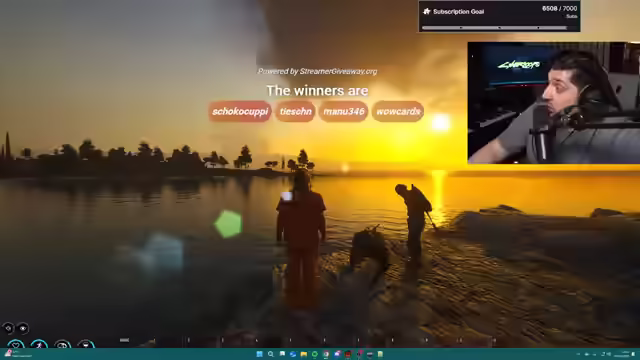This screenshot has width=640, height=360.
Task: Toggle the eye HUD indicator
Action: tap(23, 329)
